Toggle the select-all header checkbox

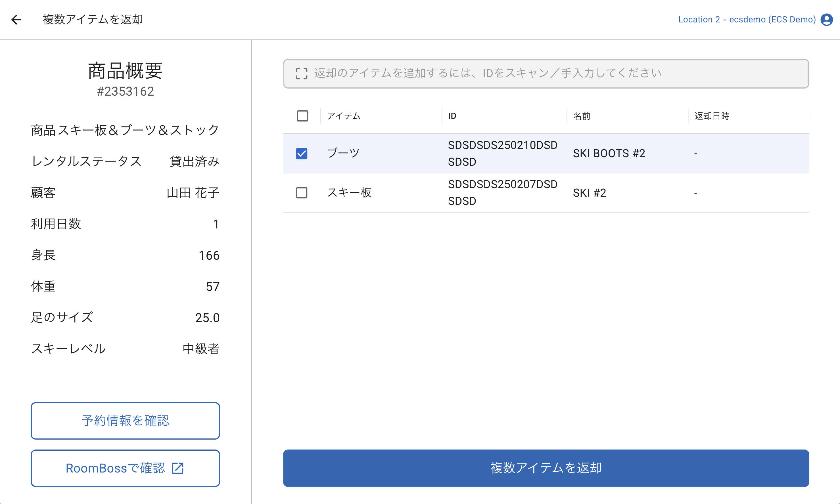pyautogui.click(x=302, y=116)
